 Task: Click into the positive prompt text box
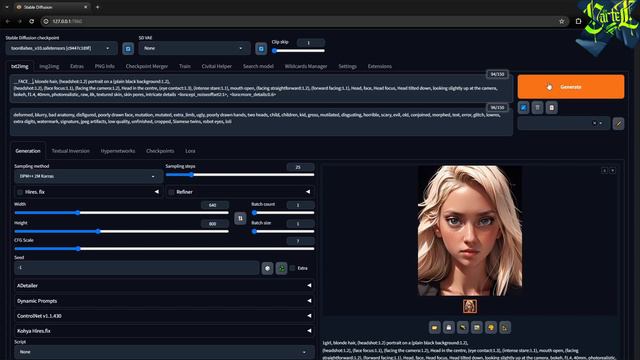(261, 88)
